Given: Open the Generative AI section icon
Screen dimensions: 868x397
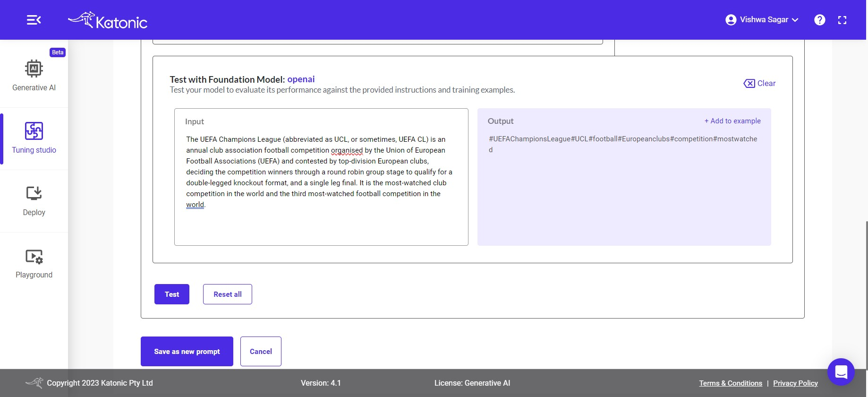Looking at the screenshot, I should coord(34,69).
